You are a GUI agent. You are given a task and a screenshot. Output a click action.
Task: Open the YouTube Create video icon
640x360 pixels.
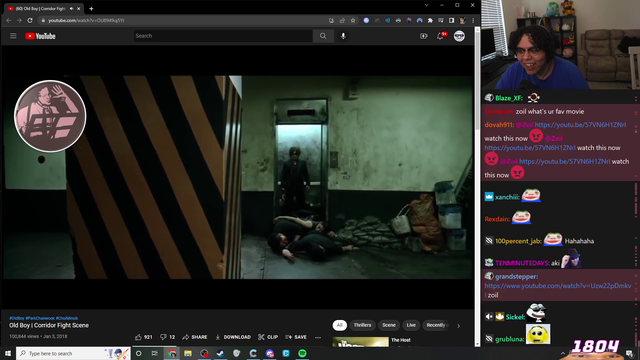[424, 36]
